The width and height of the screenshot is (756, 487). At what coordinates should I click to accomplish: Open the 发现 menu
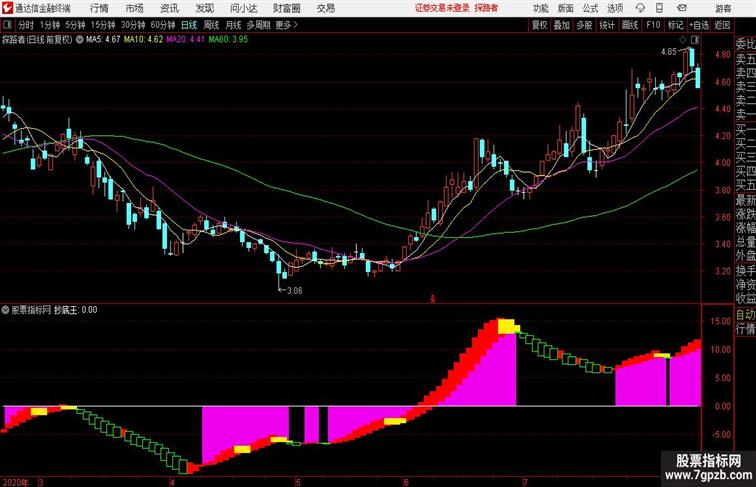click(204, 8)
